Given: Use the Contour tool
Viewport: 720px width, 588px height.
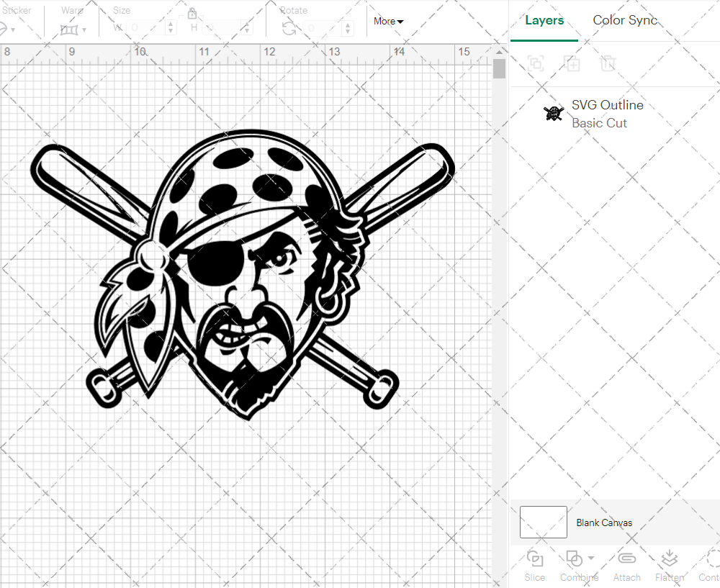Looking at the screenshot, I should coord(709,566).
